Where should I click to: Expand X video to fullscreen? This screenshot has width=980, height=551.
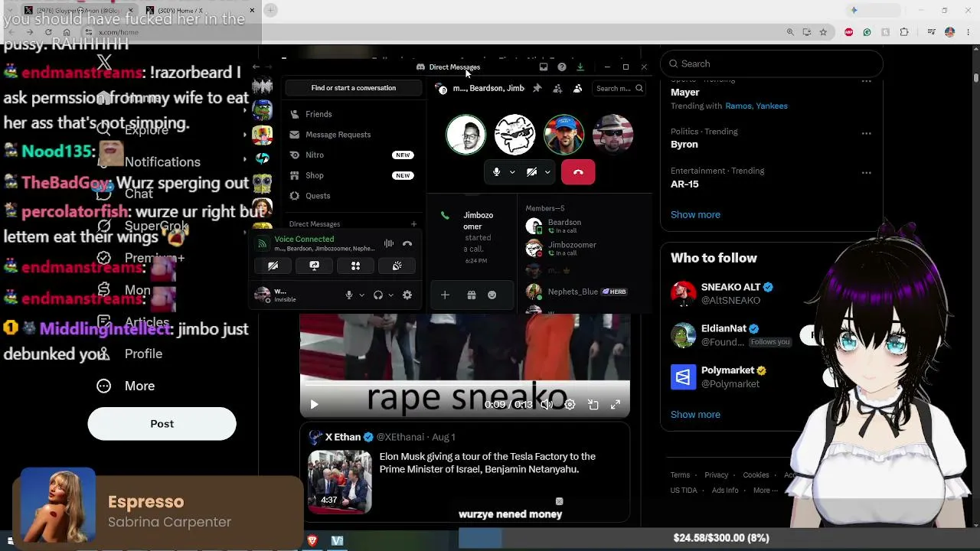tap(616, 405)
